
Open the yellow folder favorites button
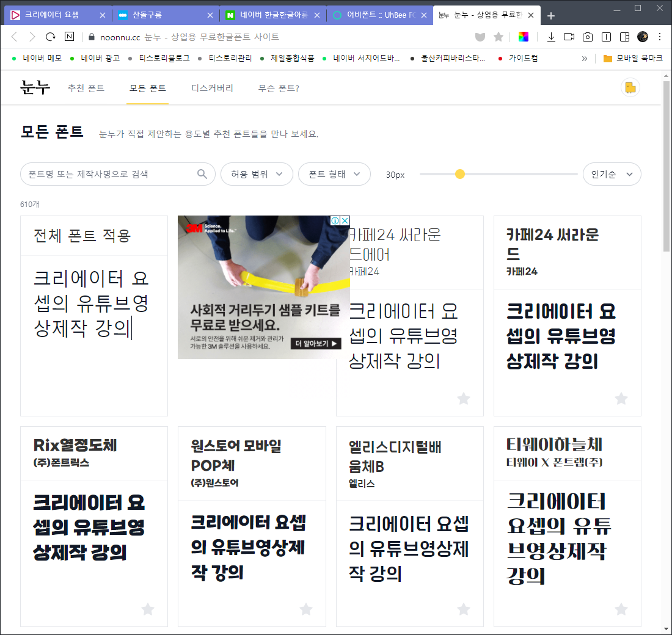click(x=630, y=88)
